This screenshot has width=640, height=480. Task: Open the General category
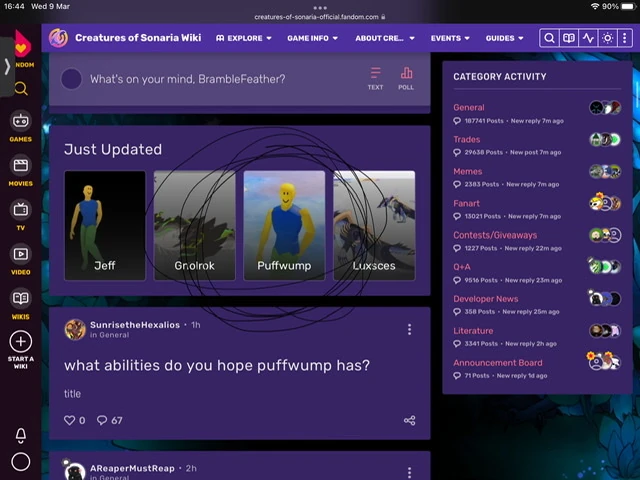[x=469, y=107]
